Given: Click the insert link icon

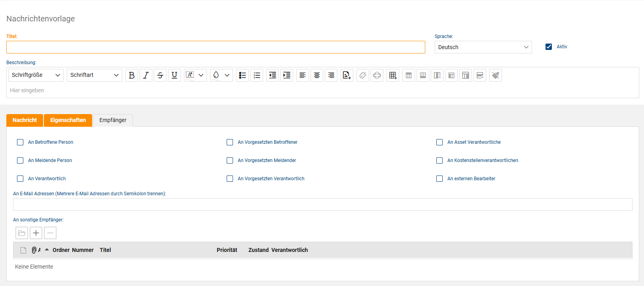Looking at the screenshot, I should point(363,75).
